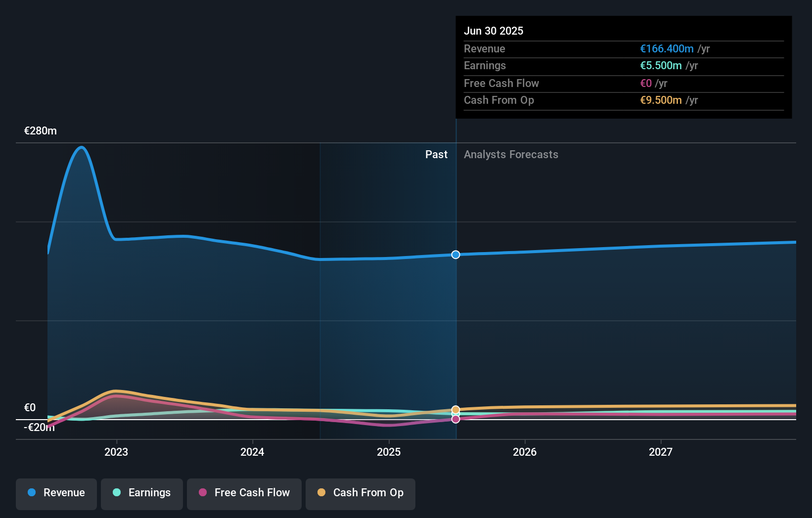Click the €280m axis label
Image resolution: width=812 pixels, height=518 pixels.
tap(41, 131)
